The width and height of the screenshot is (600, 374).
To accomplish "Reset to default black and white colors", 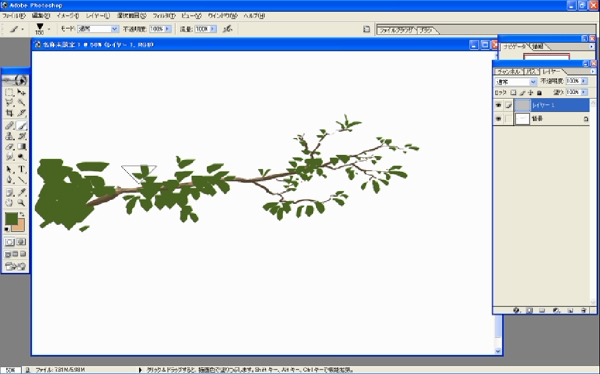I will (7, 229).
